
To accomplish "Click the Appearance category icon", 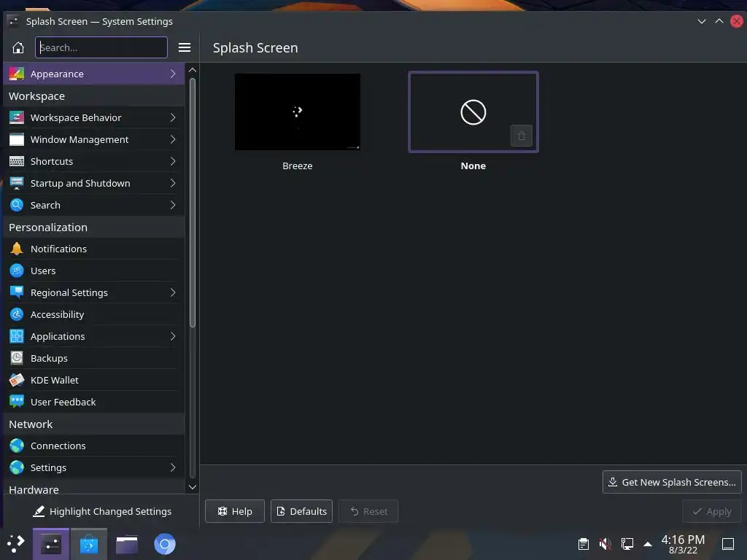I will click(x=17, y=74).
